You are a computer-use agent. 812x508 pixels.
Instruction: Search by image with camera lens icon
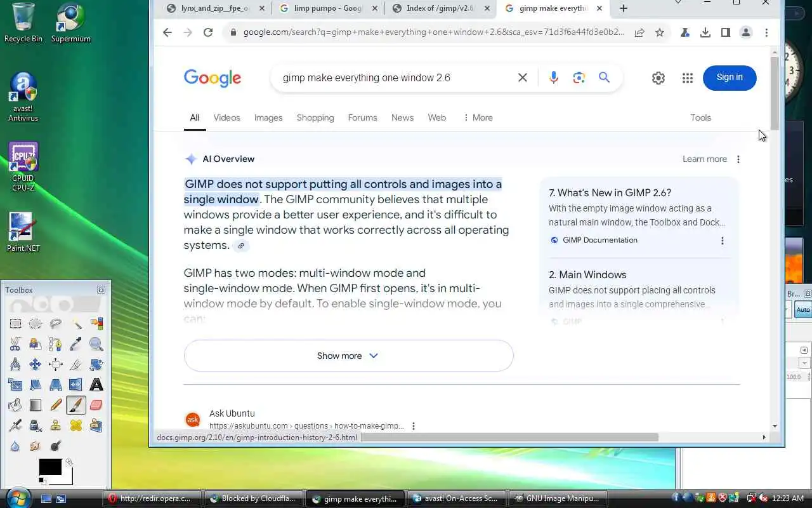point(579,77)
